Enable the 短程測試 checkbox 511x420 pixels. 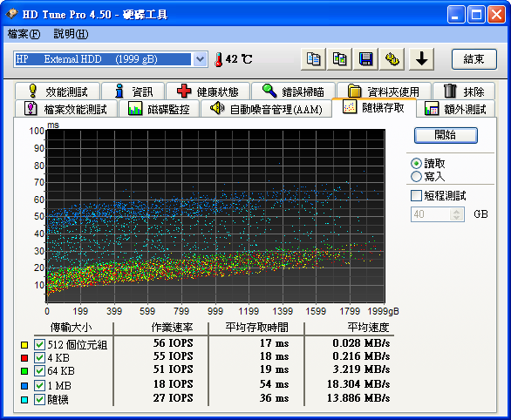click(x=416, y=196)
